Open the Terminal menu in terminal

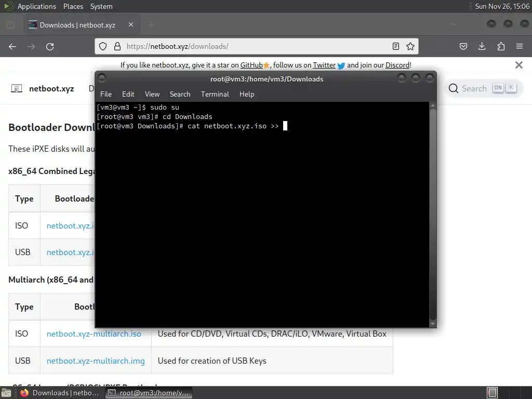point(215,95)
